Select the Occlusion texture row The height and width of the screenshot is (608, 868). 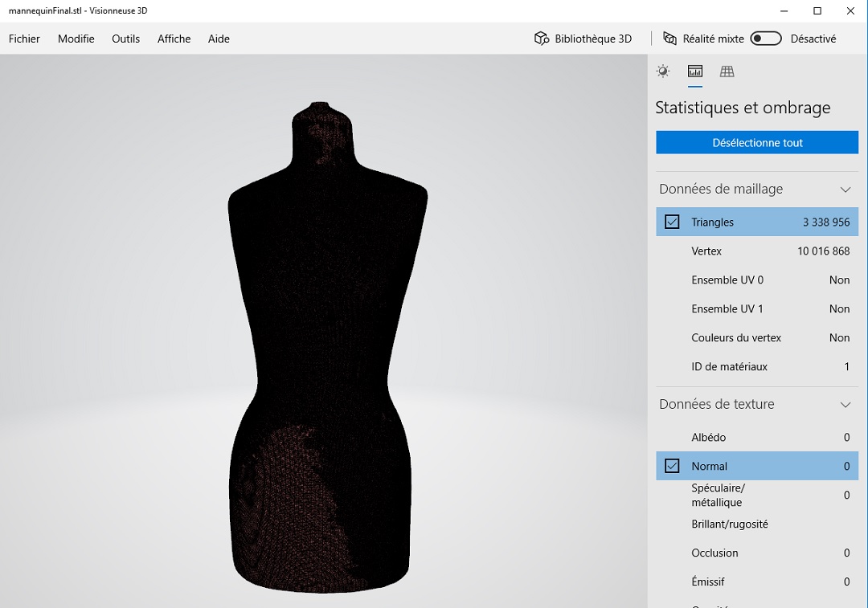pos(757,553)
